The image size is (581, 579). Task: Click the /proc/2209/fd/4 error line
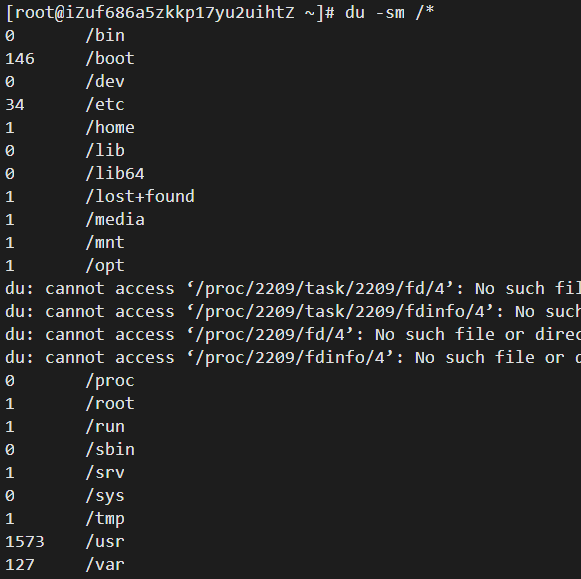(x=293, y=335)
